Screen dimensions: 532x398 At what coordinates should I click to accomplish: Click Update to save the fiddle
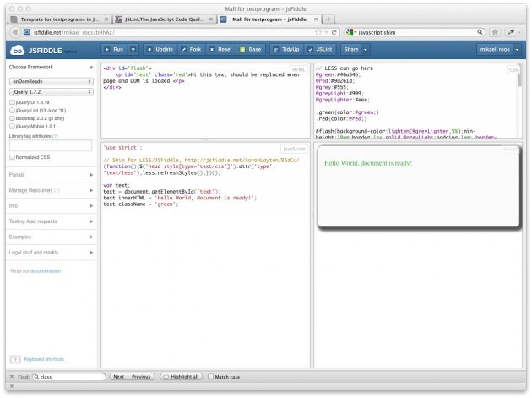pyautogui.click(x=160, y=50)
